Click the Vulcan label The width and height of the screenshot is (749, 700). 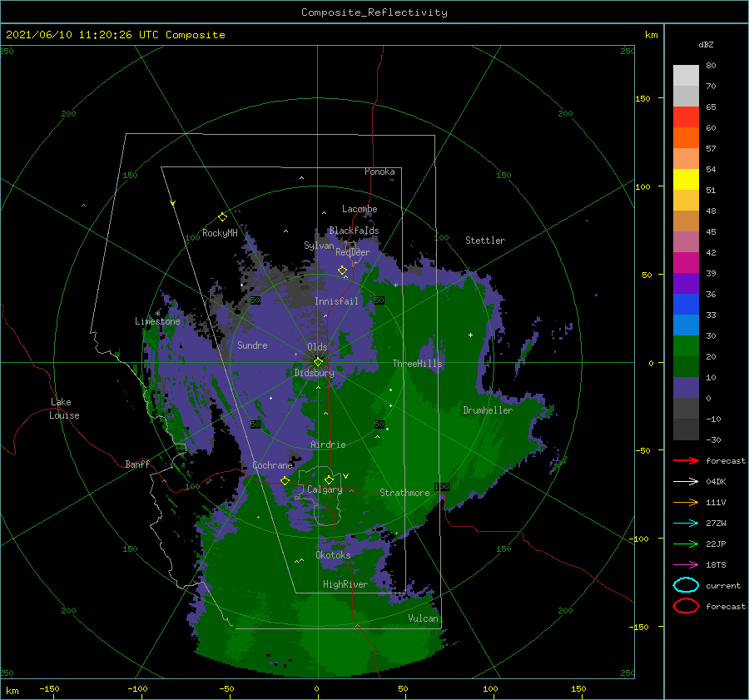(424, 618)
